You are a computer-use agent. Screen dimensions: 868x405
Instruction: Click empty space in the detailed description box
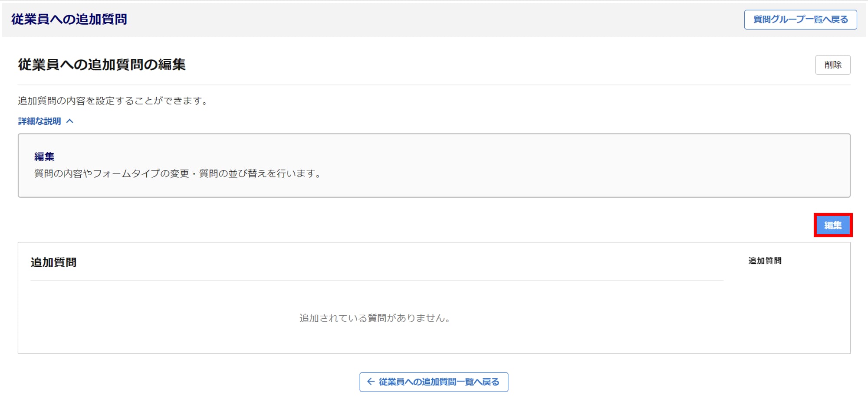point(564,165)
